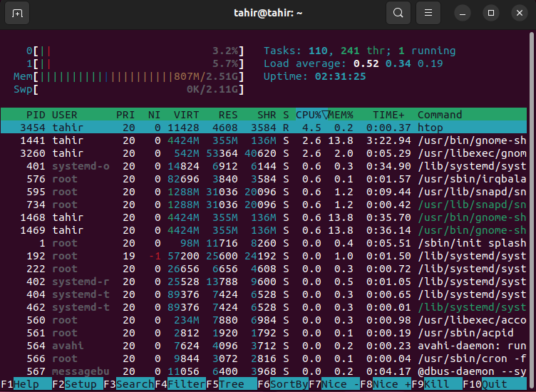The width and height of the screenshot is (536, 392).
Task: Reverse sort on CPU% column header
Action: [311, 115]
